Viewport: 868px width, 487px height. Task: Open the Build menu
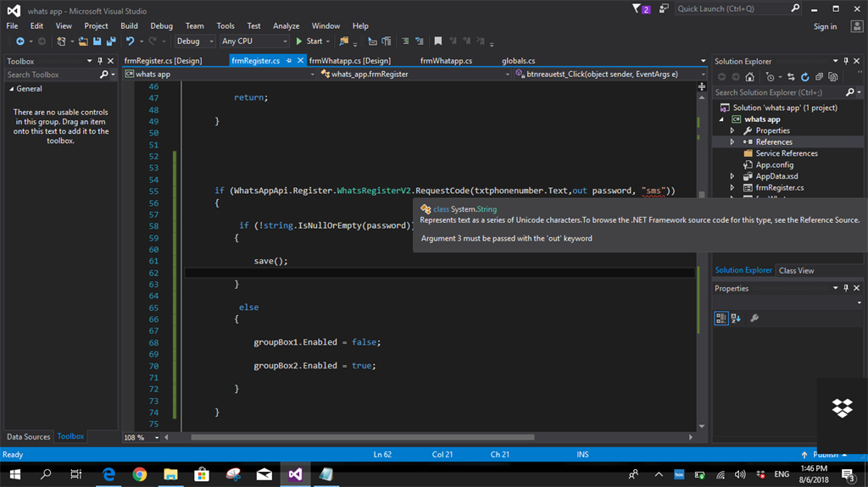click(129, 26)
